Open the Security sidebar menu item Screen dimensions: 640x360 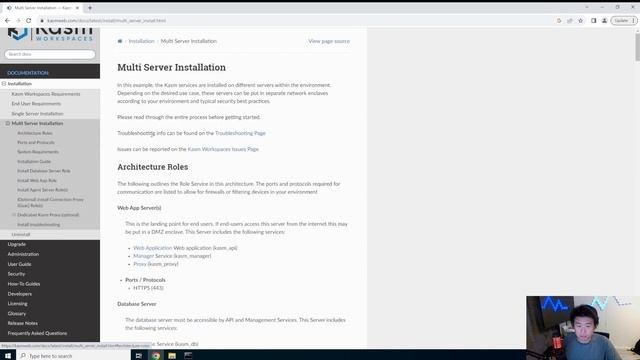(16, 274)
